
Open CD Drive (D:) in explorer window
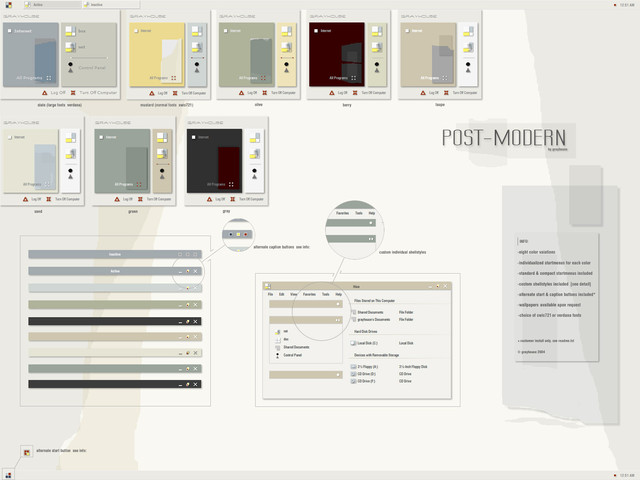click(367, 374)
